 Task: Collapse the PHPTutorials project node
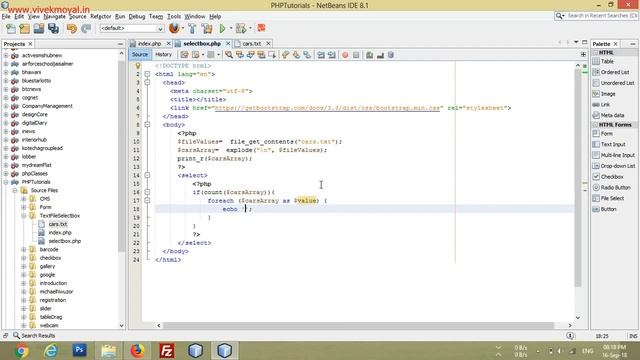[6, 182]
